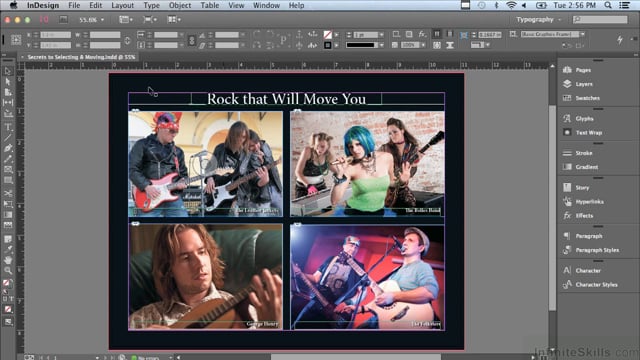Image resolution: width=640 pixels, height=360 pixels.
Task: Select the Hand tool
Action: tap(8, 260)
